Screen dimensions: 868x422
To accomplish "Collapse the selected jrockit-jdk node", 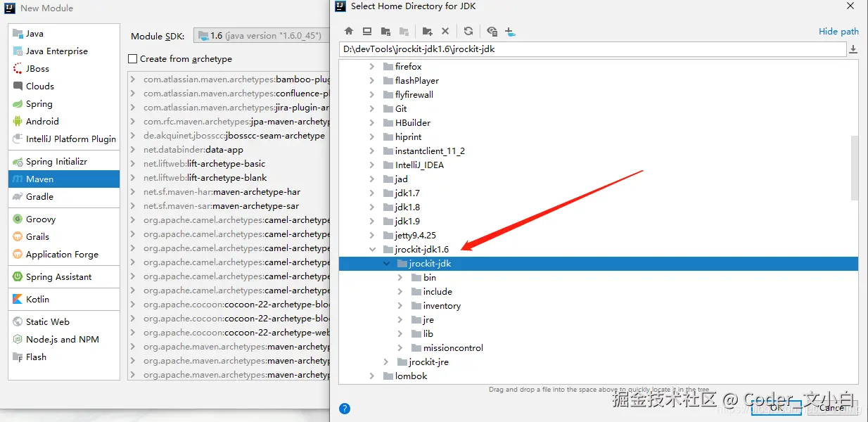I will pos(387,264).
